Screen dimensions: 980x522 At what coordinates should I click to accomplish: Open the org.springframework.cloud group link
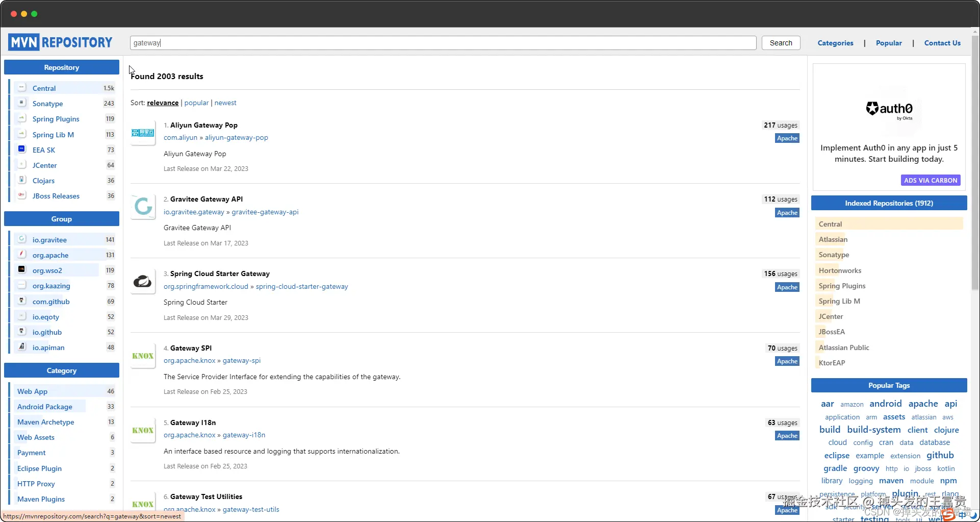point(206,286)
